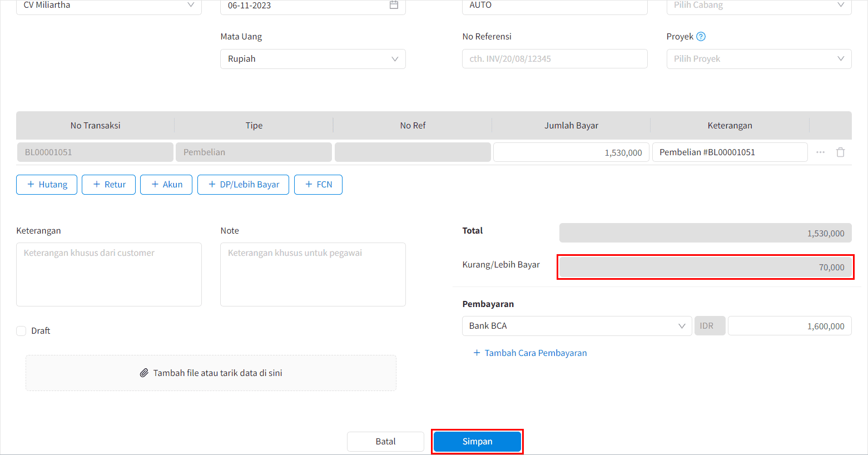Click the BL00001051 transaction number cell

click(x=95, y=152)
